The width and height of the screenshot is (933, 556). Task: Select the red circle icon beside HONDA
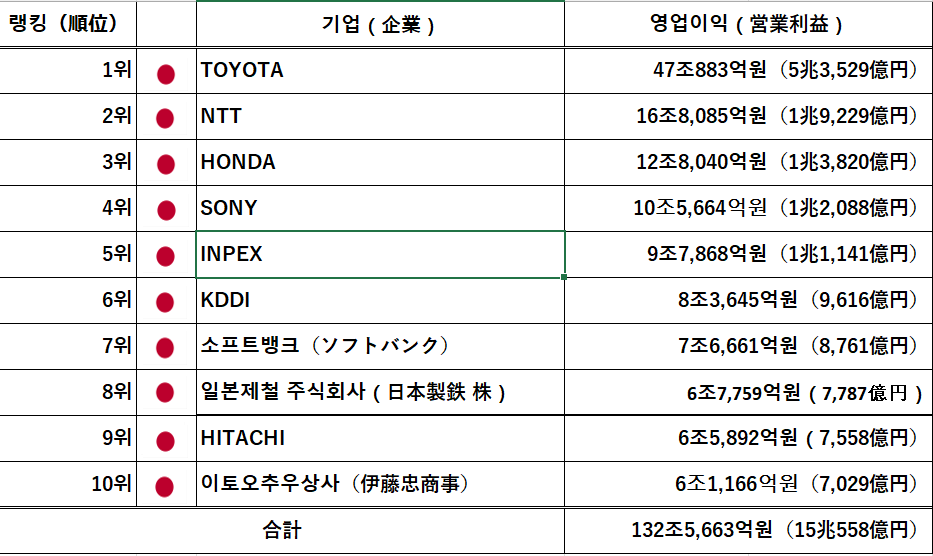pos(166,164)
